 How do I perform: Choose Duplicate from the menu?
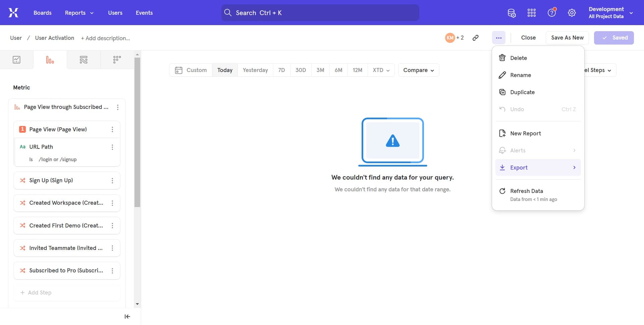(x=522, y=92)
